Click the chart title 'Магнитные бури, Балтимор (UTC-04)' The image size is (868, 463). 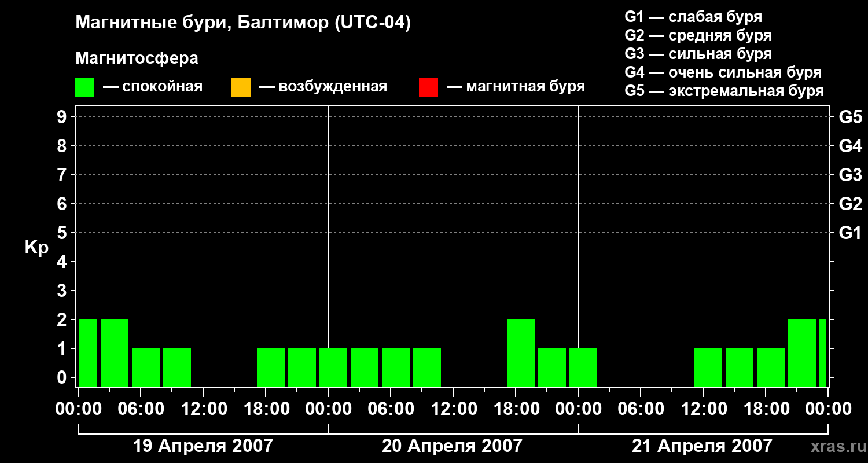(243, 23)
